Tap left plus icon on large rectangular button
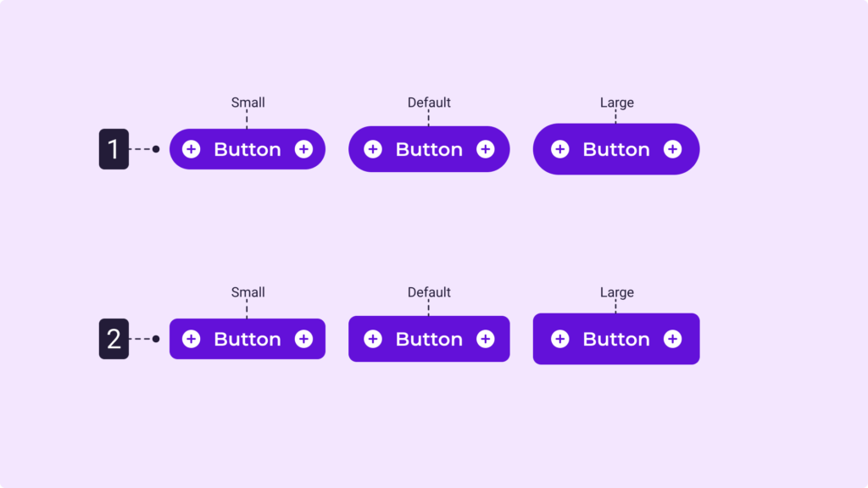Image resolution: width=868 pixels, height=488 pixels. click(560, 339)
